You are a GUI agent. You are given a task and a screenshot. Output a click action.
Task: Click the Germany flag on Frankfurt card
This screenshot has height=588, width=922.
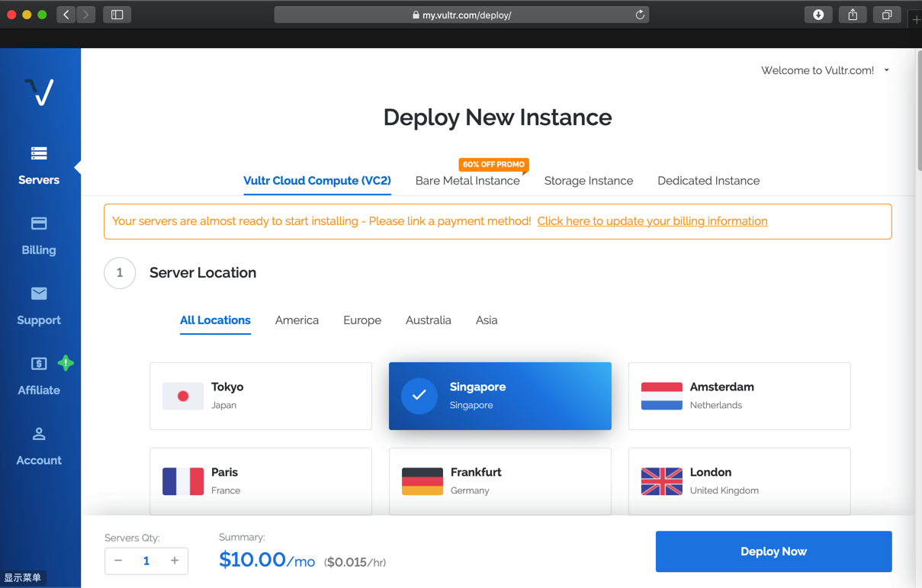tap(422, 481)
